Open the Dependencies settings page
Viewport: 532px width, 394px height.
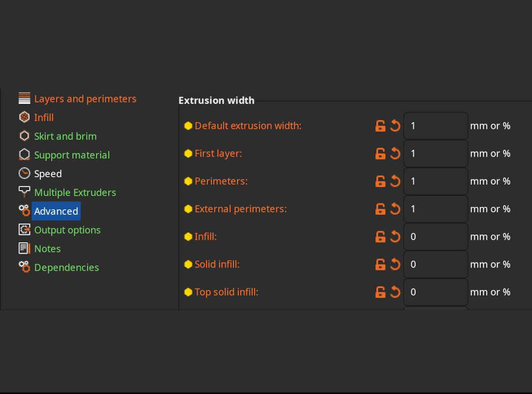[66, 267]
